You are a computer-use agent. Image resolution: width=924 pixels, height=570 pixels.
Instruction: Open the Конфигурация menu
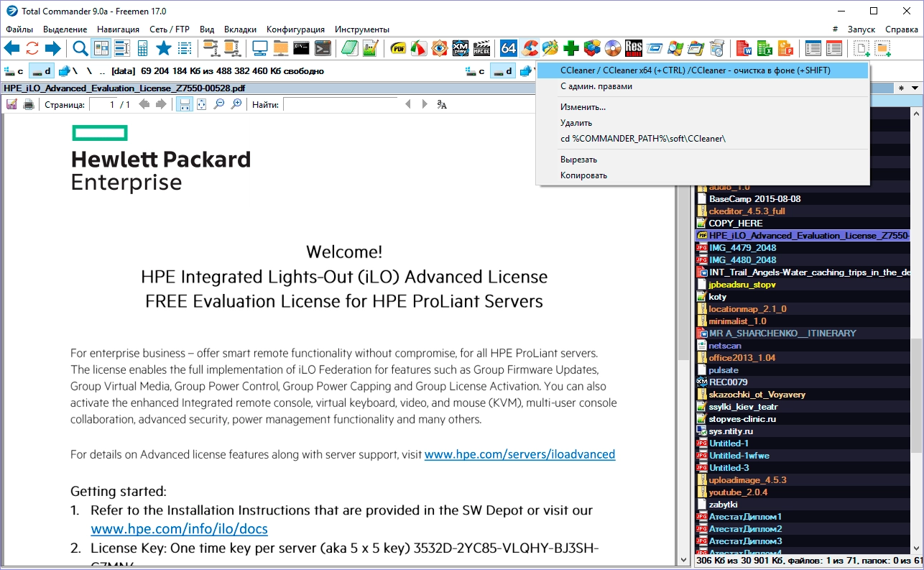(295, 29)
